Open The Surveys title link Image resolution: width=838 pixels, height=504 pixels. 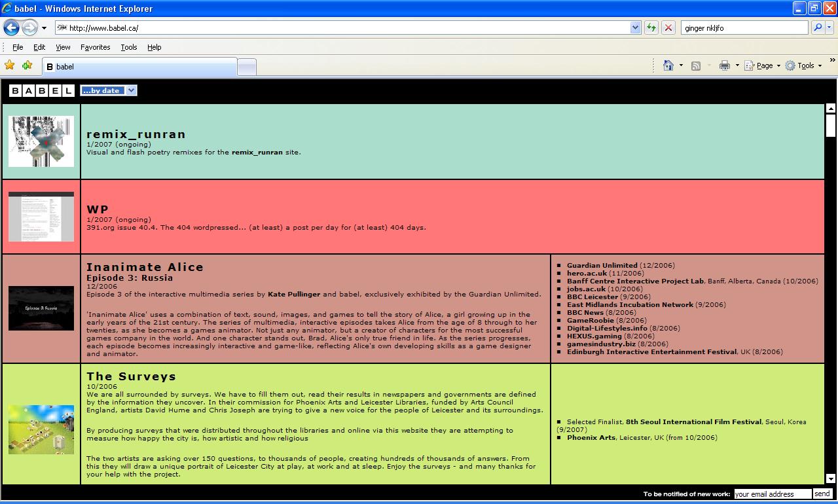point(132,376)
